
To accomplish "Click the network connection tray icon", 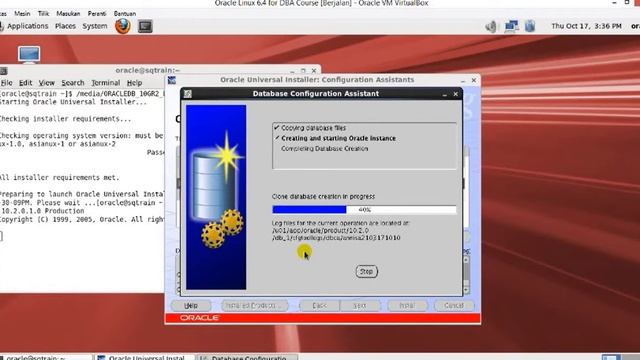I will tap(511, 27).
